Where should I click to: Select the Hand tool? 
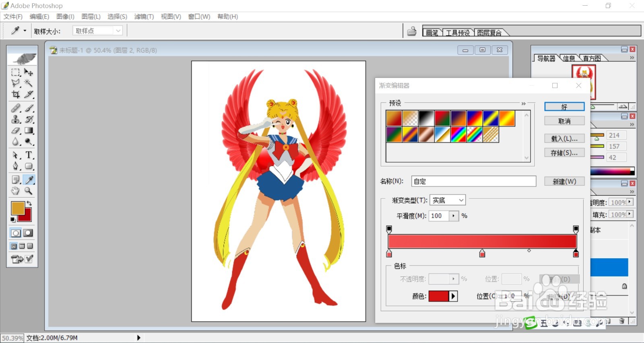pyautogui.click(x=16, y=191)
